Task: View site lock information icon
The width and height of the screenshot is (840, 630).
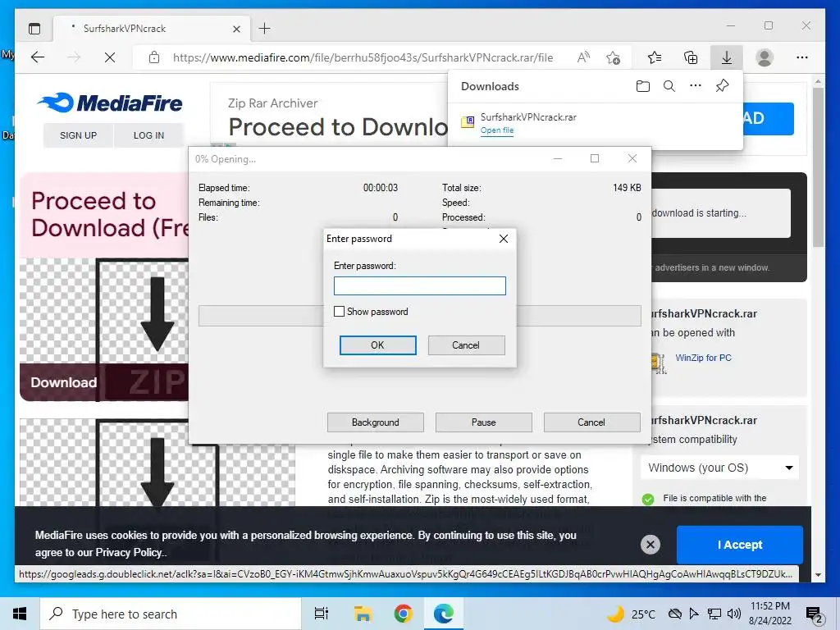Action: point(154,57)
